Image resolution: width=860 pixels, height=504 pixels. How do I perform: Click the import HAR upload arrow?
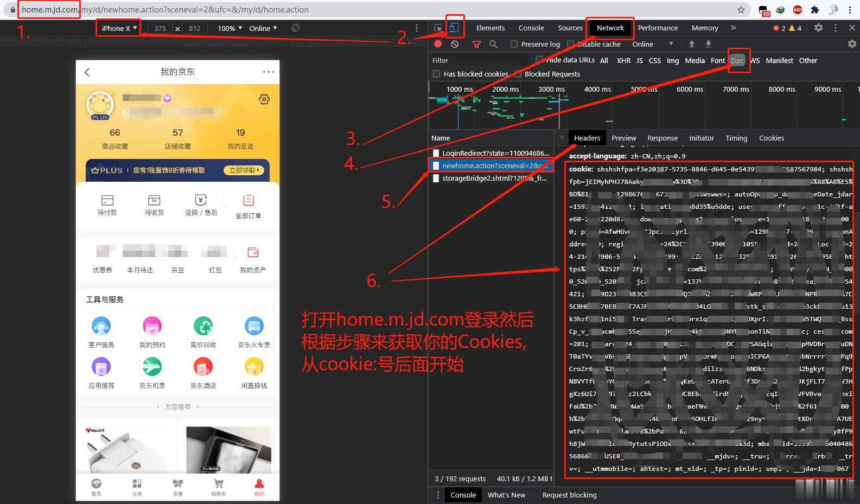tap(691, 44)
